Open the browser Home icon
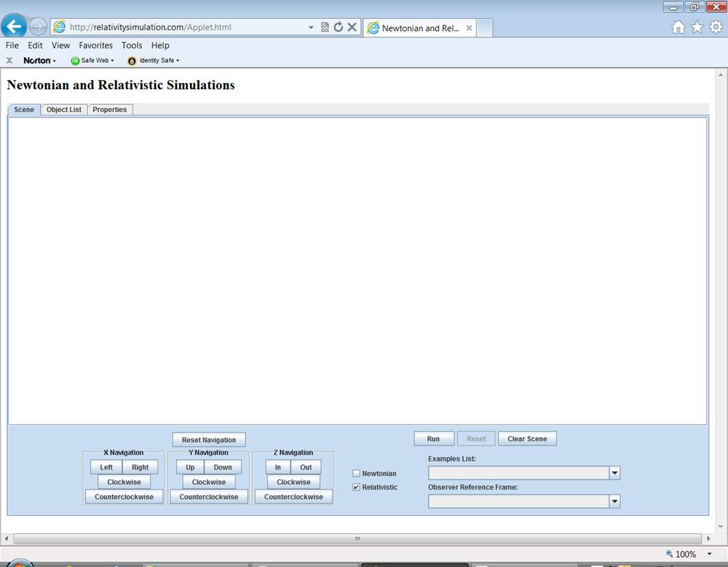This screenshot has height=567, width=728. pos(678,27)
